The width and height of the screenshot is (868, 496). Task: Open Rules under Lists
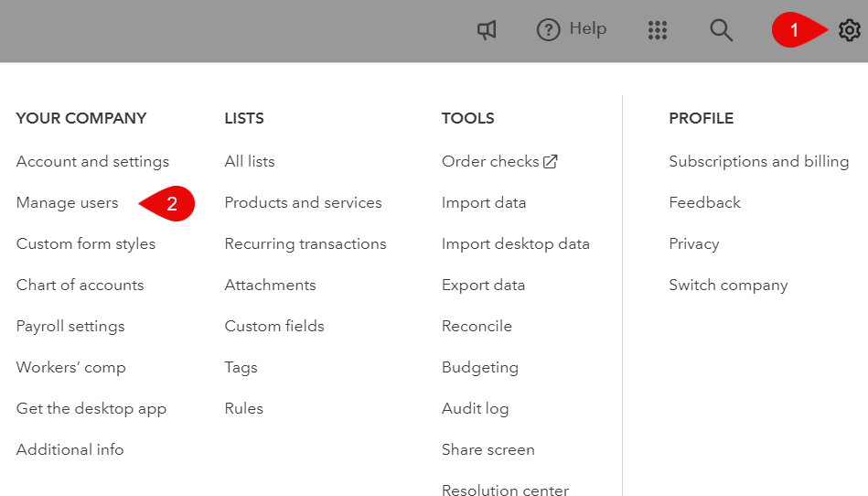click(243, 408)
